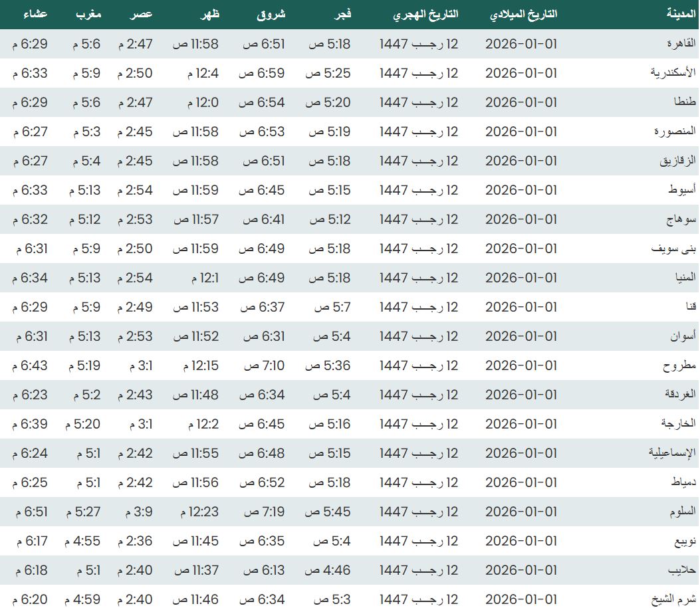Select Maghrib time 4:59 م for شرم الشيخ

click(82, 599)
